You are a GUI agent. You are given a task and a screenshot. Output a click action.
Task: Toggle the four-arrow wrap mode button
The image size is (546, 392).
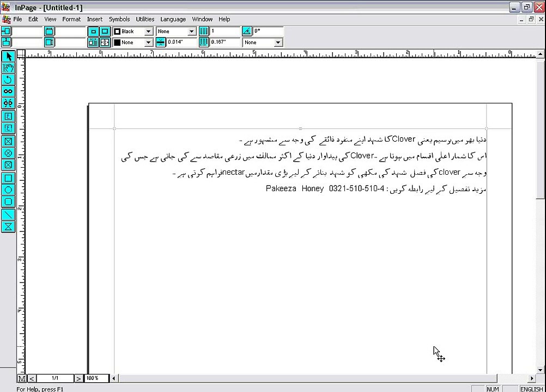[105, 42]
